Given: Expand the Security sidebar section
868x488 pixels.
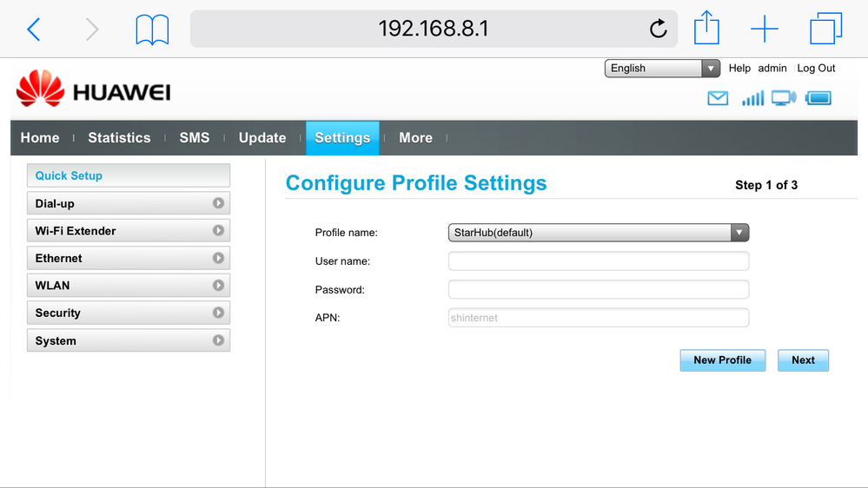Looking at the screenshot, I should tap(128, 313).
